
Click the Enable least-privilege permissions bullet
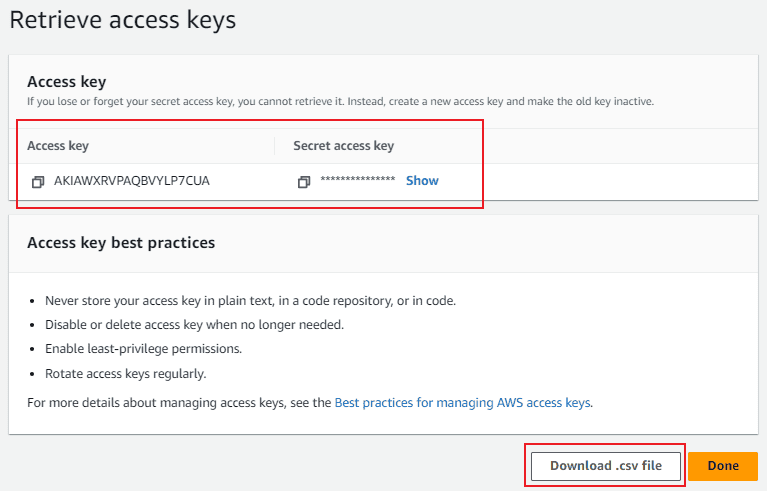[x=143, y=349]
